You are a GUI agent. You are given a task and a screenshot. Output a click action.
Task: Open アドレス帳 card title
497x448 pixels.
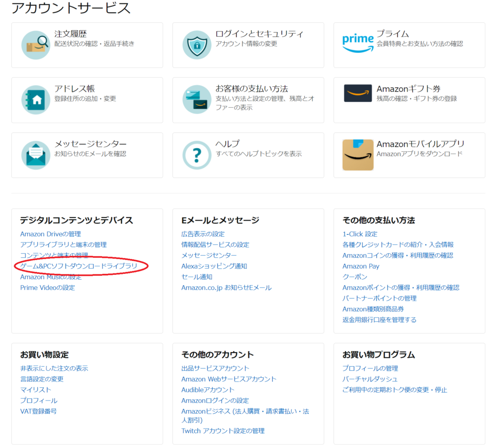coord(74,89)
